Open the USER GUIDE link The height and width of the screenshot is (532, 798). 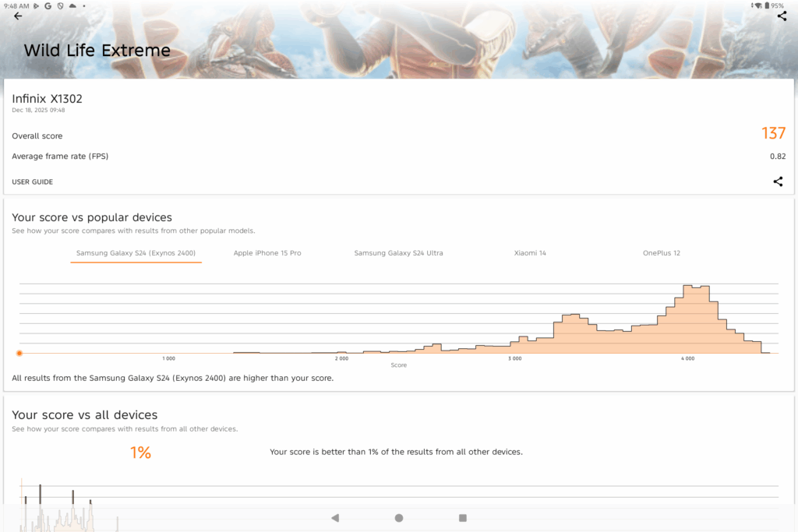point(33,181)
